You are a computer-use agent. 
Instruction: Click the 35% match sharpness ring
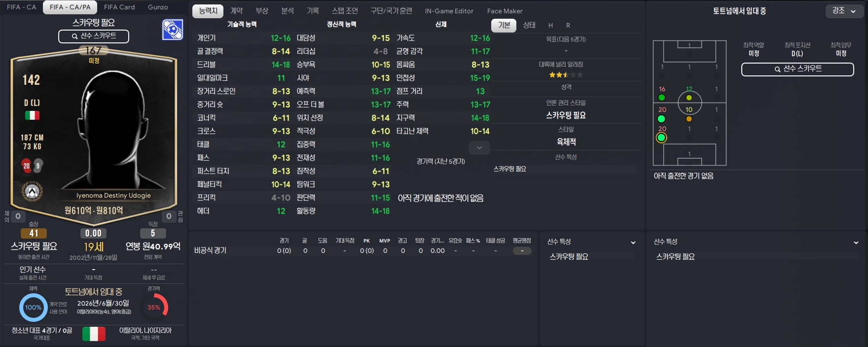(x=154, y=307)
